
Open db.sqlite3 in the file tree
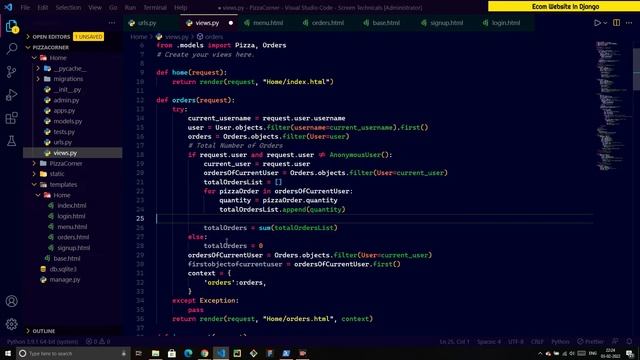coord(63,269)
